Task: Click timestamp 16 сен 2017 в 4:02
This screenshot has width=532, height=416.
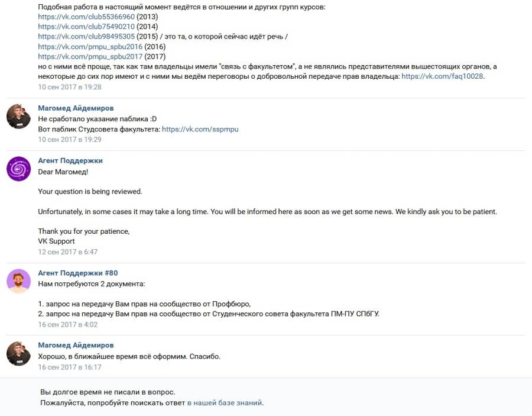Action: pyautogui.click(x=67, y=325)
